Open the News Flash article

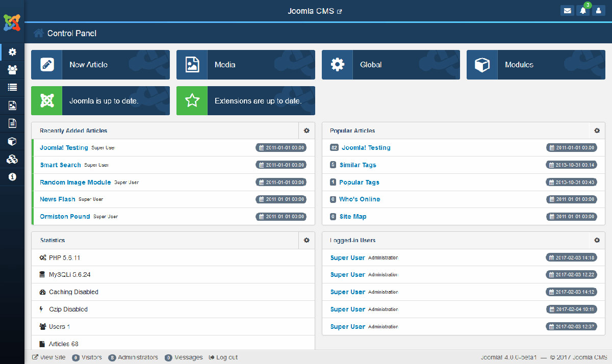[x=58, y=199]
